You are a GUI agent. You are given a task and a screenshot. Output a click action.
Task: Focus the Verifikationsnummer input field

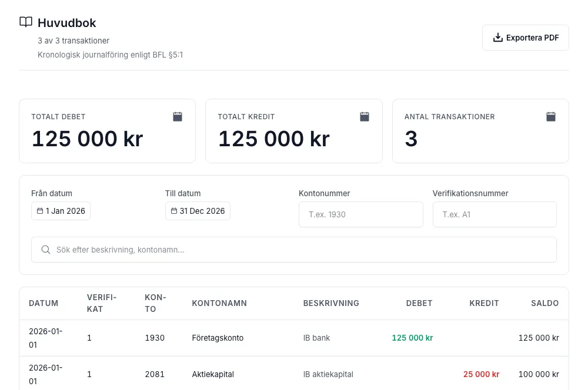click(x=495, y=214)
